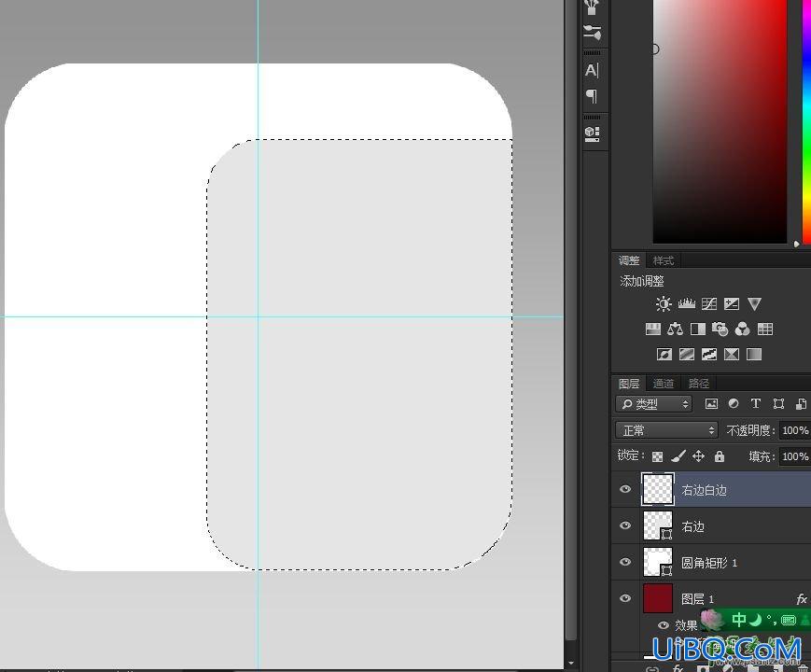This screenshot has height=672, width=811.
Task: Add a Curves adjustment
Action: click(709, 303)
